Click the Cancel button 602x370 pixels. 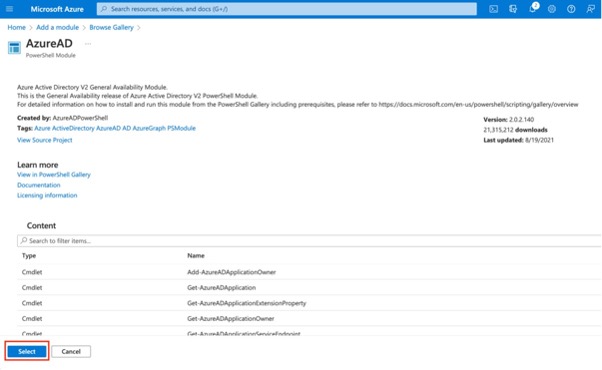coord(71,351)
